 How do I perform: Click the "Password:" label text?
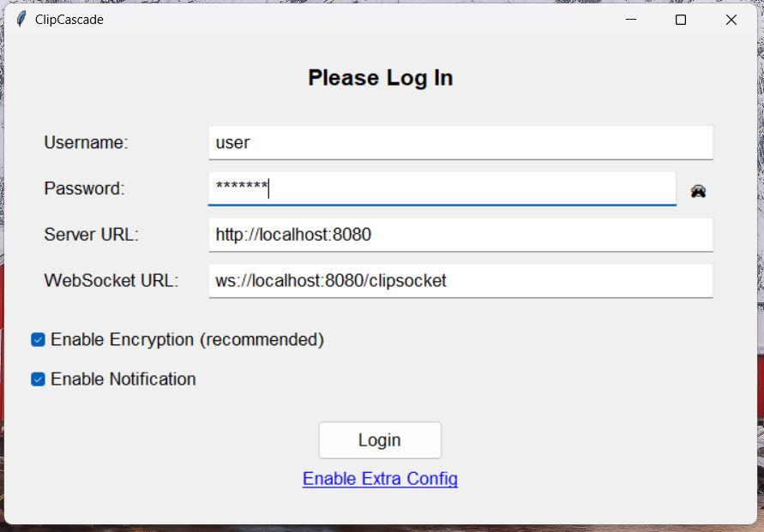(84, 189)
